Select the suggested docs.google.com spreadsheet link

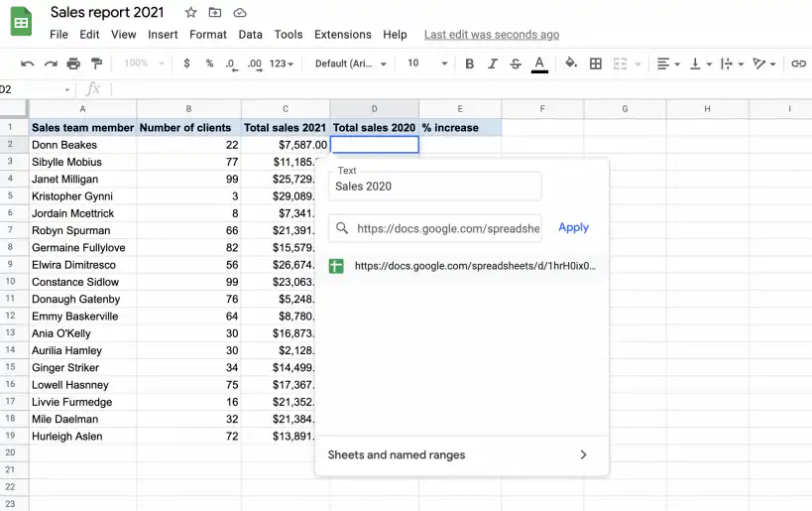[461, 266]
